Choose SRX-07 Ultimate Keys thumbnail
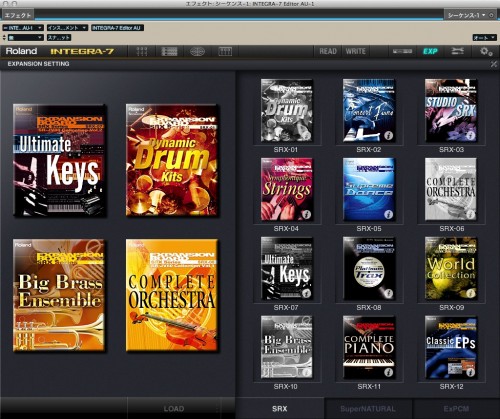The image size is (500, 419). 287,268
